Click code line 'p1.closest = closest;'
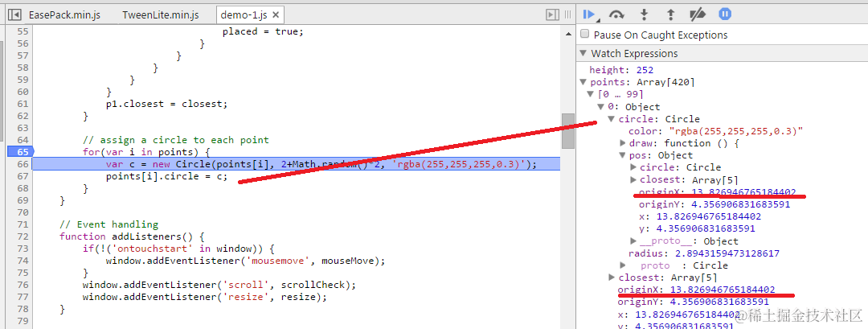868x329 pixels. pyautogui.click(x=166, y=104)
